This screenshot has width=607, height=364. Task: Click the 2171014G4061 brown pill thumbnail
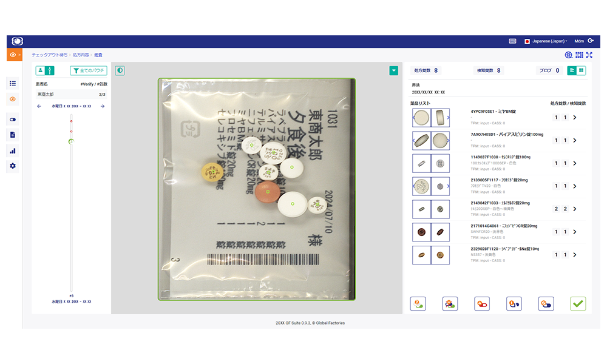click(x=422, y=232)
